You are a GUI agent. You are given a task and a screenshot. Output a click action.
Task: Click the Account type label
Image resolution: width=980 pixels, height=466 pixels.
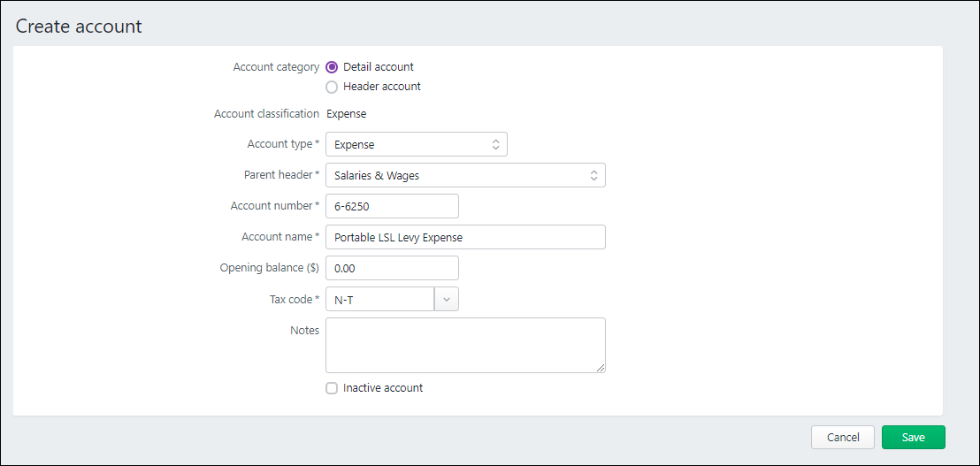click(x=279, y=144)
